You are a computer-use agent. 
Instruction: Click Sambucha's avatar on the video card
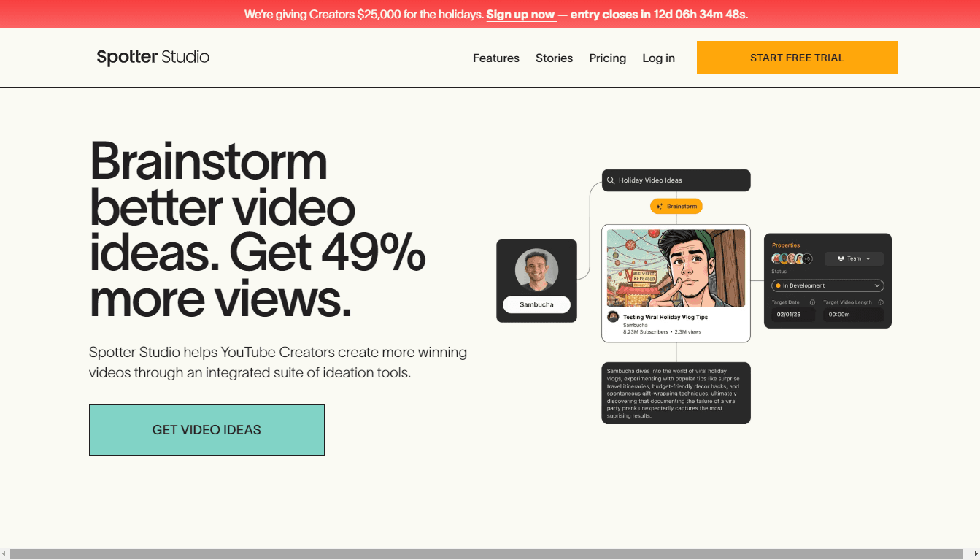612,317
